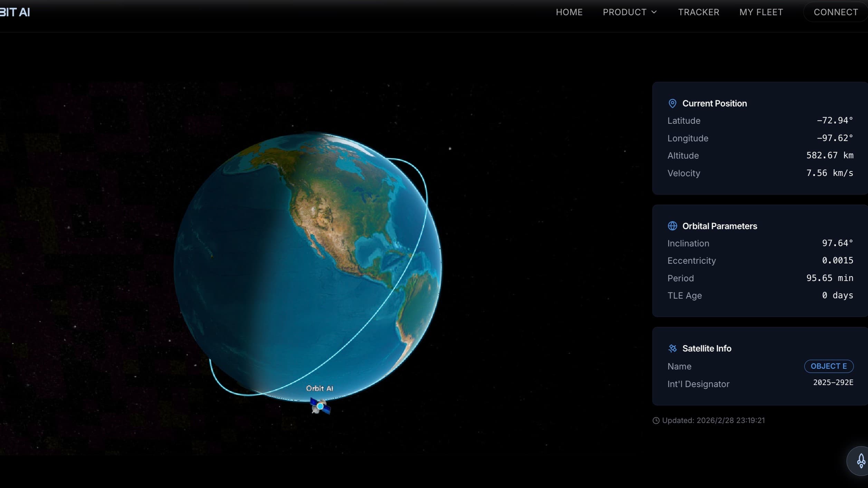868x488 pixels.
Task: Open the PRODUCT menu
Action: click(624, 12)
